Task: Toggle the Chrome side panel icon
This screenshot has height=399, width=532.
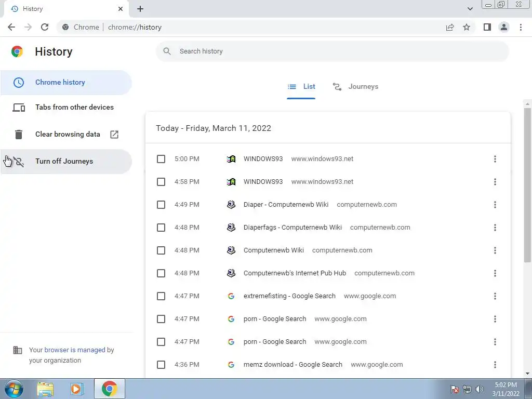Action: (487, 27)
